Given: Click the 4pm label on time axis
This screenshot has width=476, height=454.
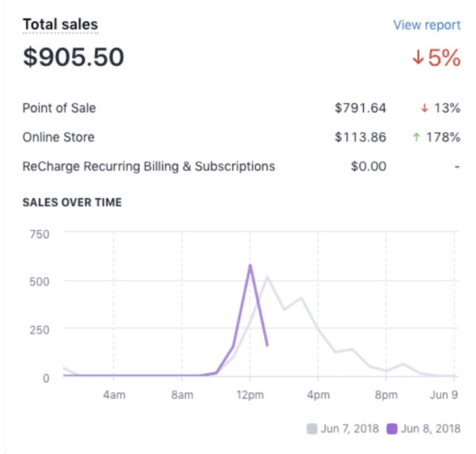Looking at the screenshot, I should [x=318, y=395].
